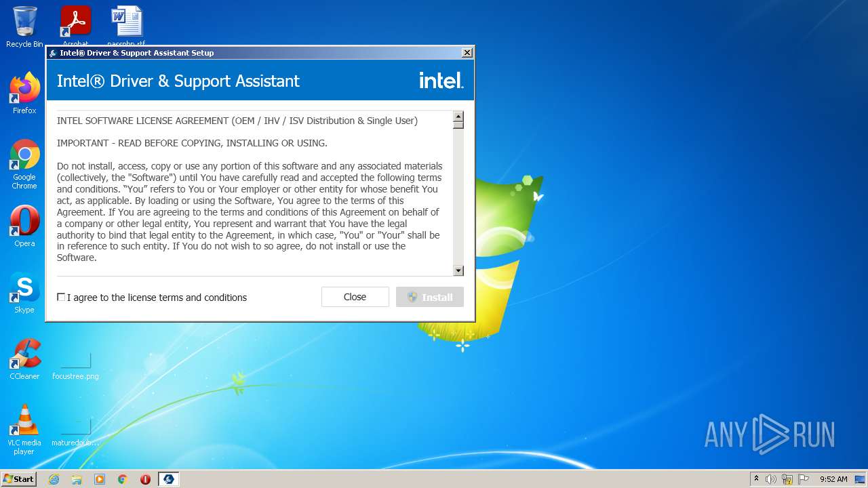Open the network tray icon

coord(787,479)
